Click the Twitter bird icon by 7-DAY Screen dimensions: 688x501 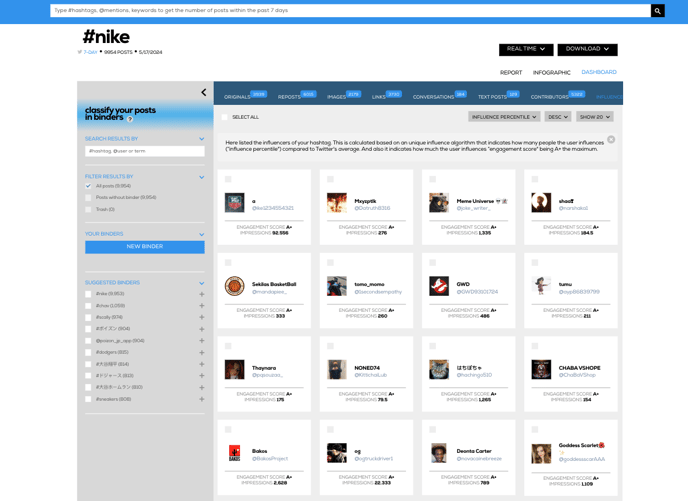79,52
